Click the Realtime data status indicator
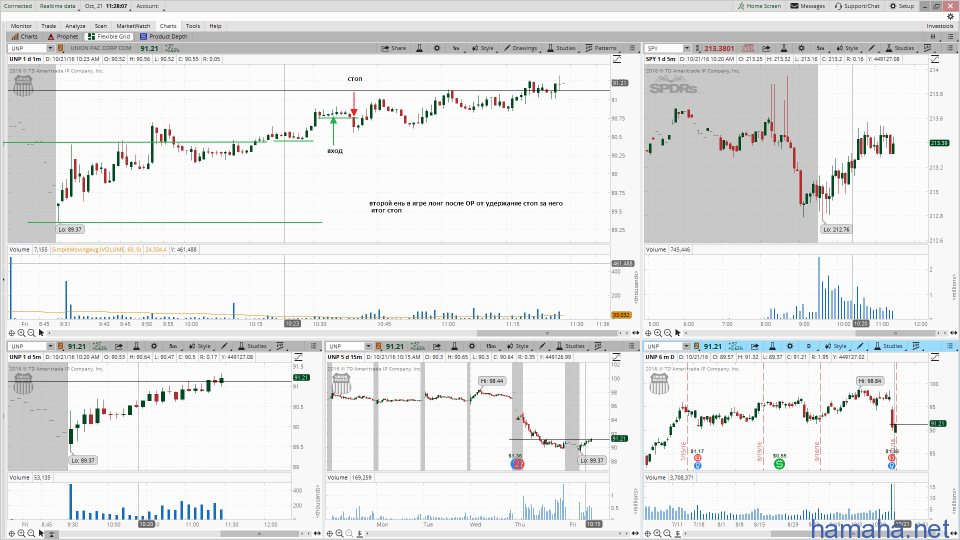Viewport: 960px width, 540px height. 58,6
